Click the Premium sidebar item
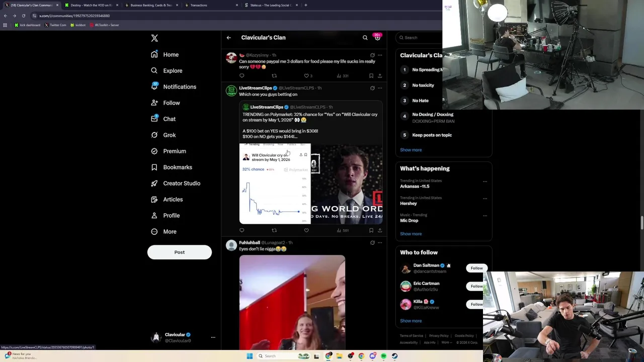Image resolution: width=644 pixels, height=362 pixels. [169, 151]
